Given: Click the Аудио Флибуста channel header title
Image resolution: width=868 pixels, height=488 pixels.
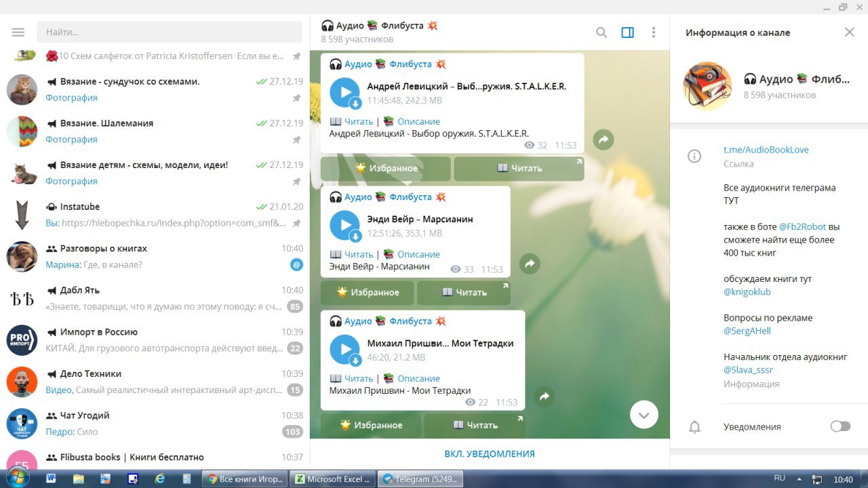Looking at the screenshot, I should [x=380, y=26].
